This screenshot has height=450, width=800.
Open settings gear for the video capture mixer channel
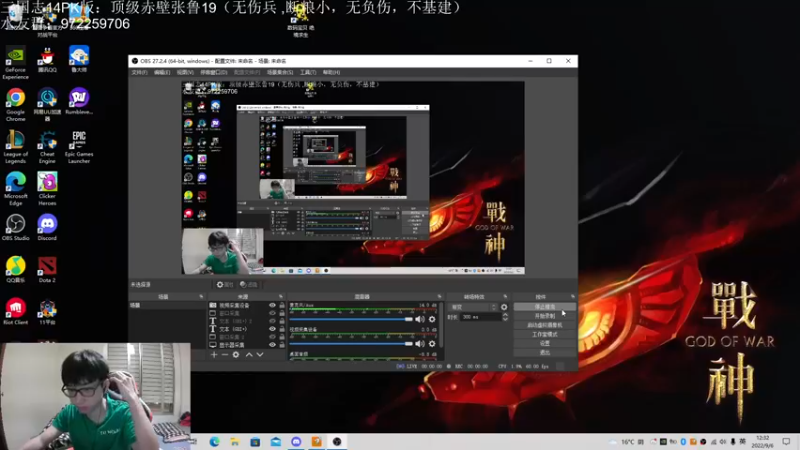[432, 344]
